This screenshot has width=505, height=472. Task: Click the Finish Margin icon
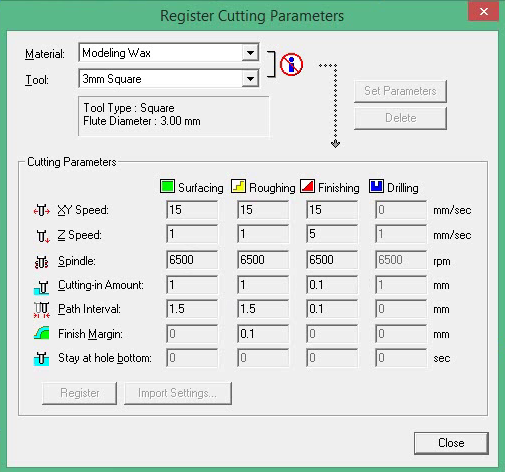pyautogui.click(x=42, y=333)
